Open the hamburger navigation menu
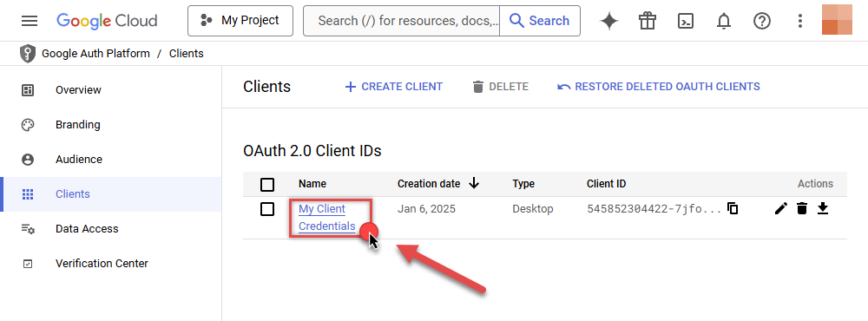 (30, 21)
